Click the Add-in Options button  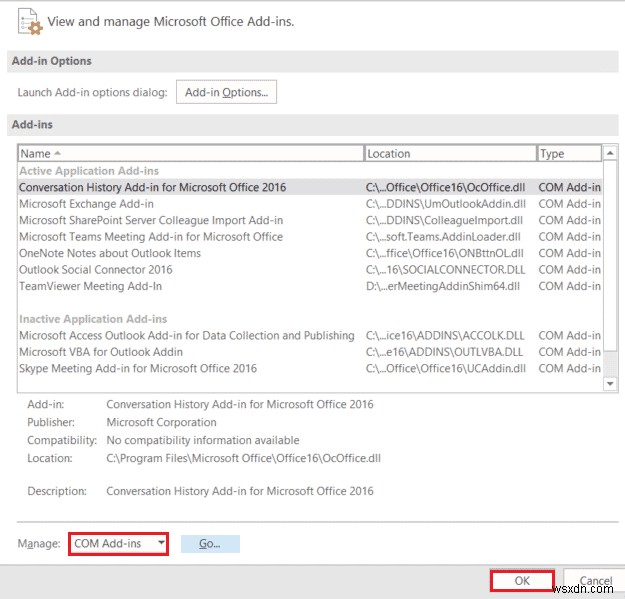tap(226, 92)
